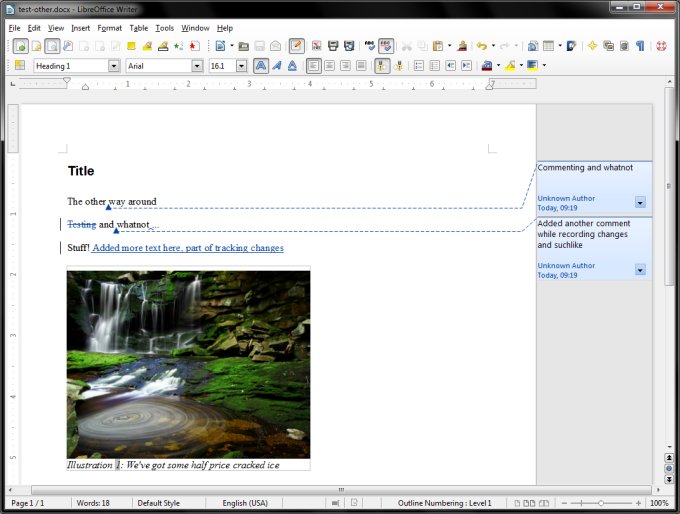This screenshot has height=514, width=680.
Task: Show the Draw Functions icon
Action: tap(572, 46)
